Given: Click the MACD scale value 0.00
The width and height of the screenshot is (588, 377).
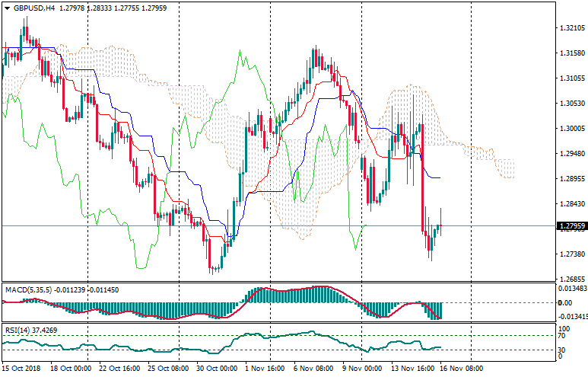Looking at the screenshot, I should tap(564, 302).
